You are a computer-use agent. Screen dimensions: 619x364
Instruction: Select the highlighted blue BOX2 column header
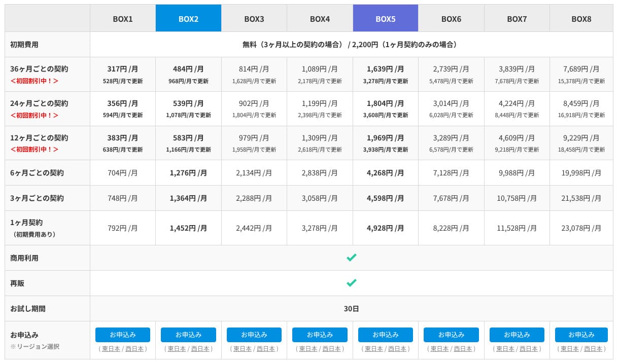point(188,19)
